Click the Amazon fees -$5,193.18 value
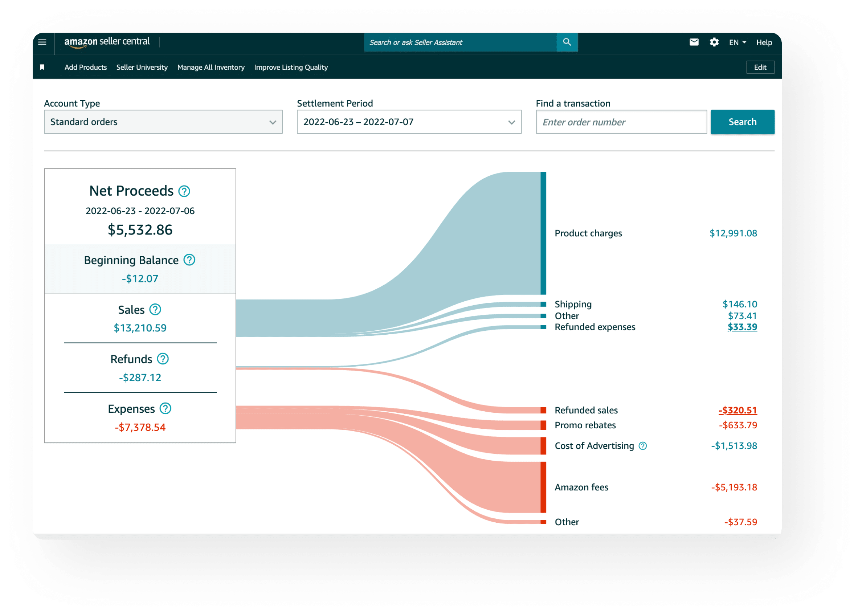The image size is (858, 616). (734, 487)
